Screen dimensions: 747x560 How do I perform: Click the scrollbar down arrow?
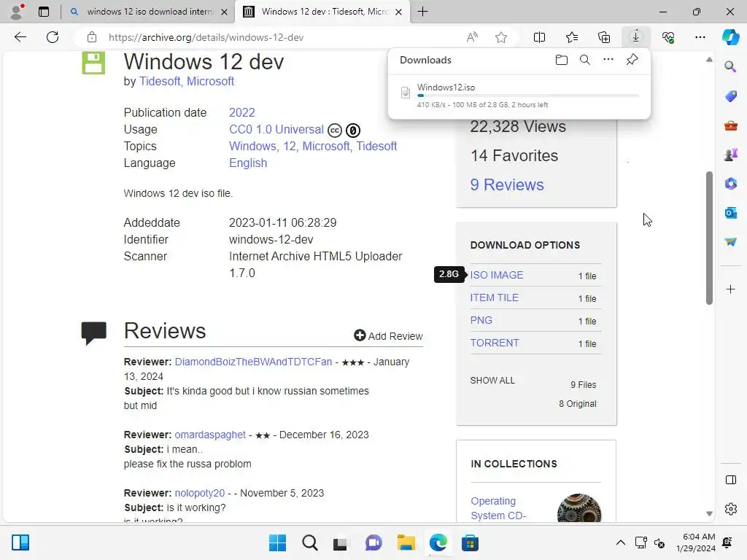point(709,514)
